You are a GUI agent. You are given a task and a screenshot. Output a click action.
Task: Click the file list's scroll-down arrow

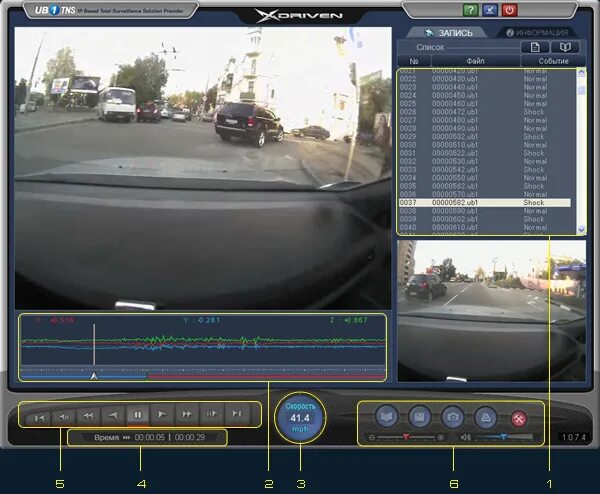[x=581, y=230]
